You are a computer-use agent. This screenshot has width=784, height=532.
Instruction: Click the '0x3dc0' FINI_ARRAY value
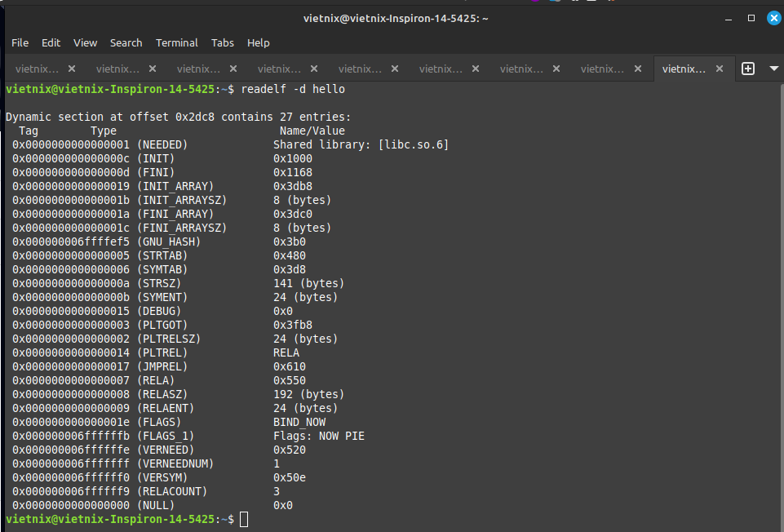(x=293, y=214)
